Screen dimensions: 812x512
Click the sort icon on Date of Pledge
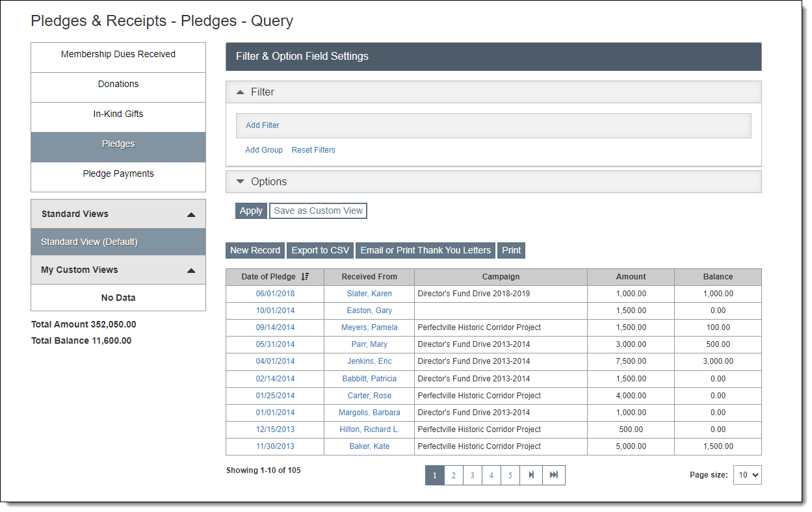306,277
